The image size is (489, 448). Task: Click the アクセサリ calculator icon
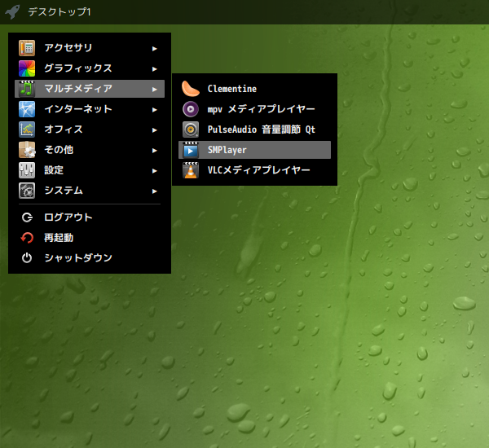(x=27, y=48)
